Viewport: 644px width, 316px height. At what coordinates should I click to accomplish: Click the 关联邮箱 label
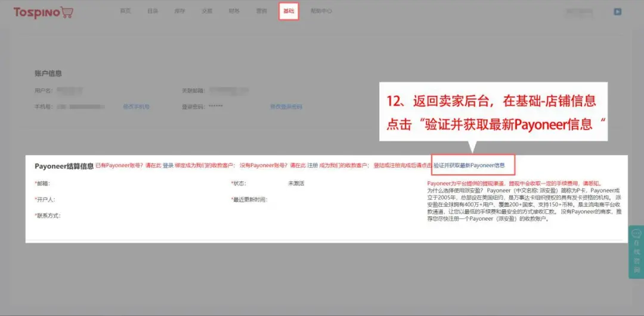[194, 91]
